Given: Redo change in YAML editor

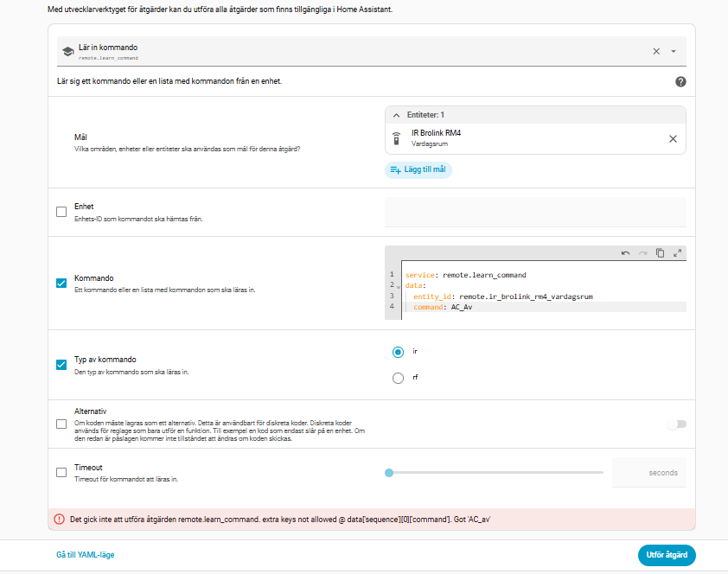Looking at the screenshot, I should pyautogui.click(x=642, y=253).
